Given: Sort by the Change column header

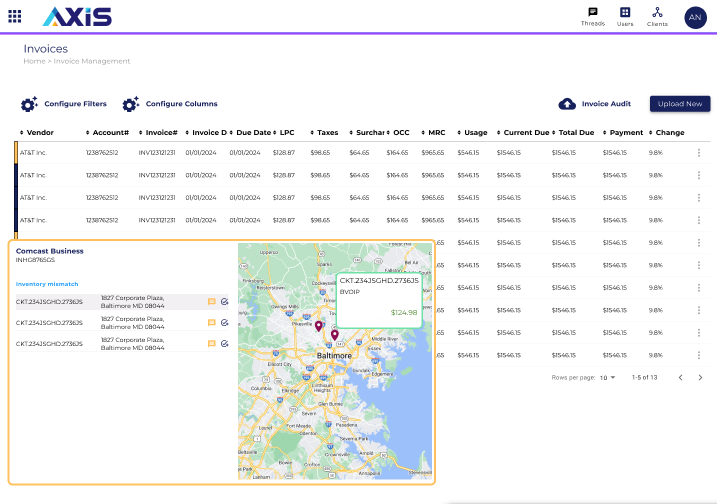Looking at the screenshot, I should (667, 133).
